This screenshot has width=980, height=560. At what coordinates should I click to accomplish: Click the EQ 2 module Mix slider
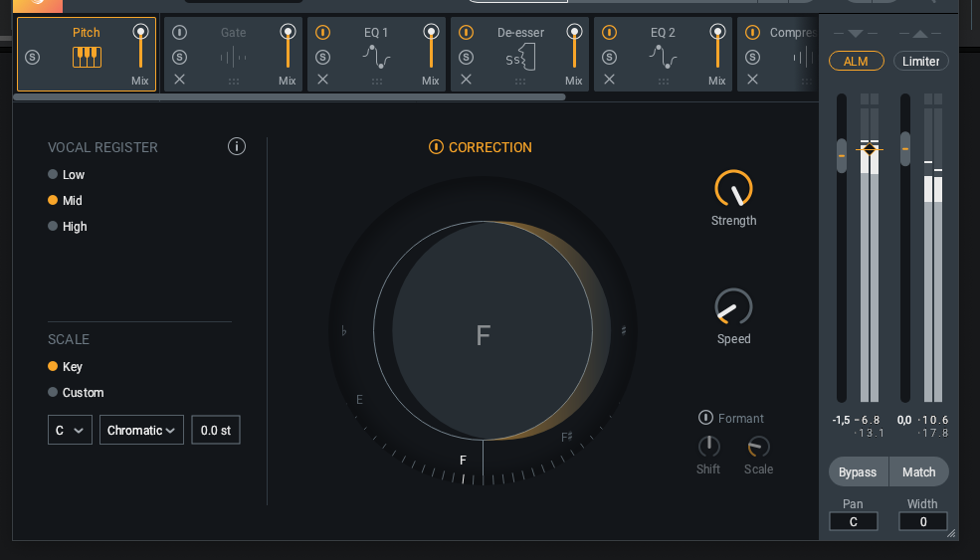[717, 47]
